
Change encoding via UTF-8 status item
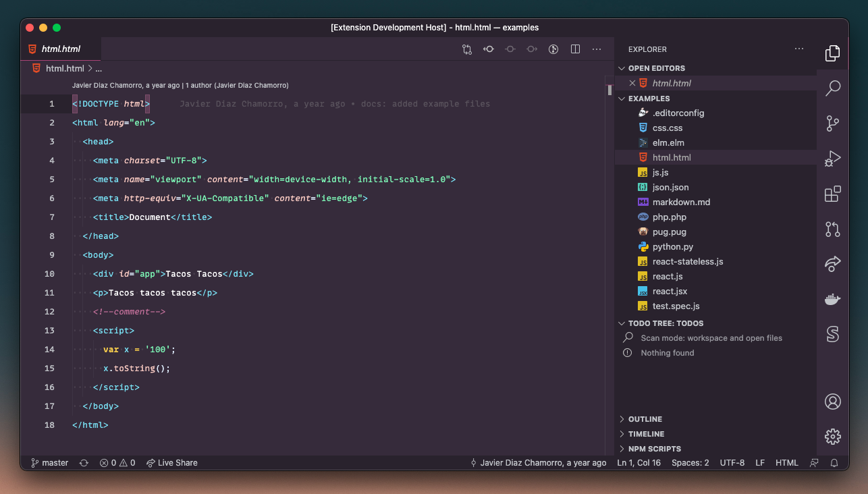(x=732, y=463)
